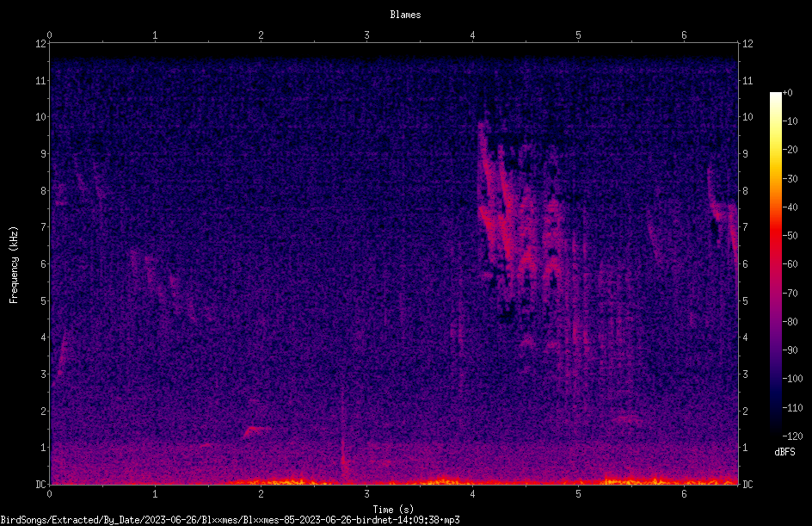Select the file path text ending in 14:09:38.mp3

tap(230, 520)
